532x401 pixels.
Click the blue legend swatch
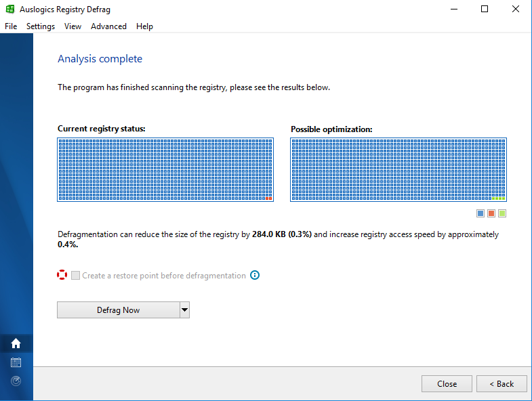(x=480, y=213)
